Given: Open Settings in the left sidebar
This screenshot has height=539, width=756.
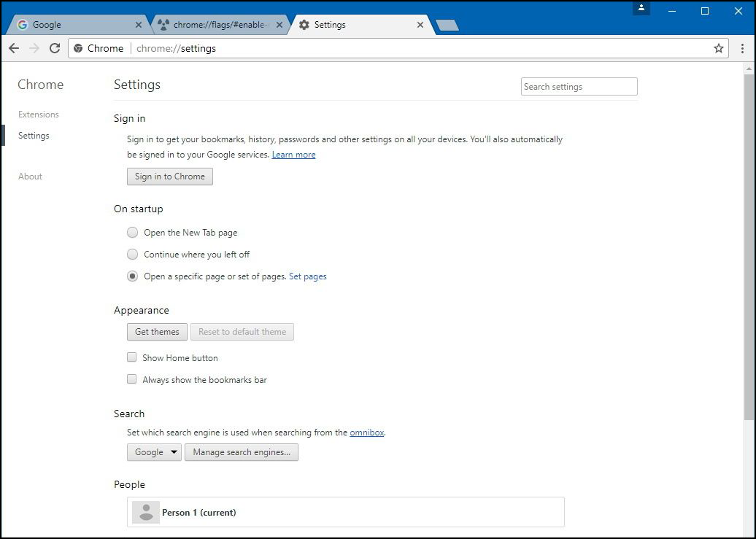Looking at the screenshot, I should pyautogui.click(x=34, y=136).
